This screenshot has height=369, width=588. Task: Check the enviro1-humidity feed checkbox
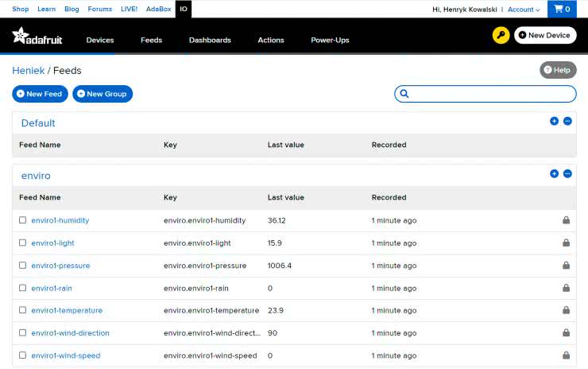click(x=23, y=220)
